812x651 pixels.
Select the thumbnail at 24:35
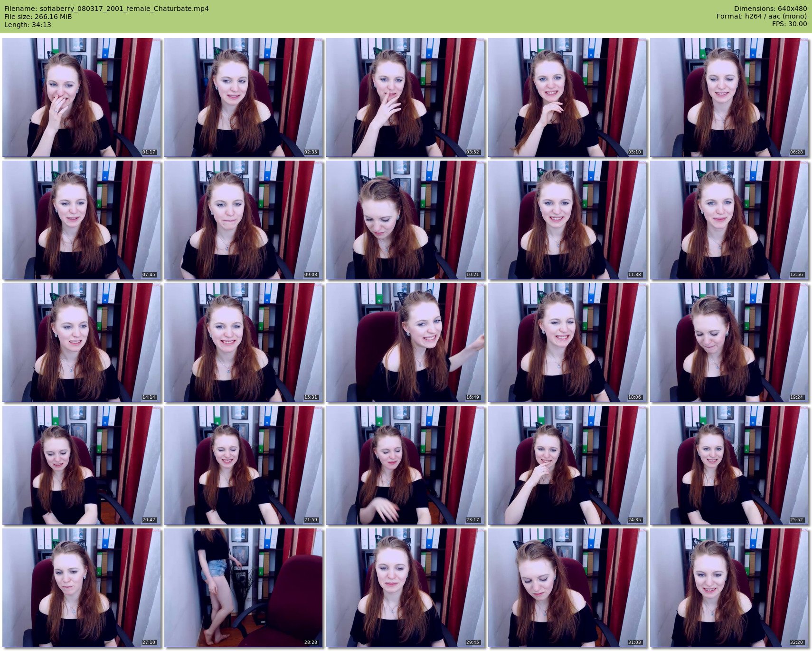[x=567, y=465]
